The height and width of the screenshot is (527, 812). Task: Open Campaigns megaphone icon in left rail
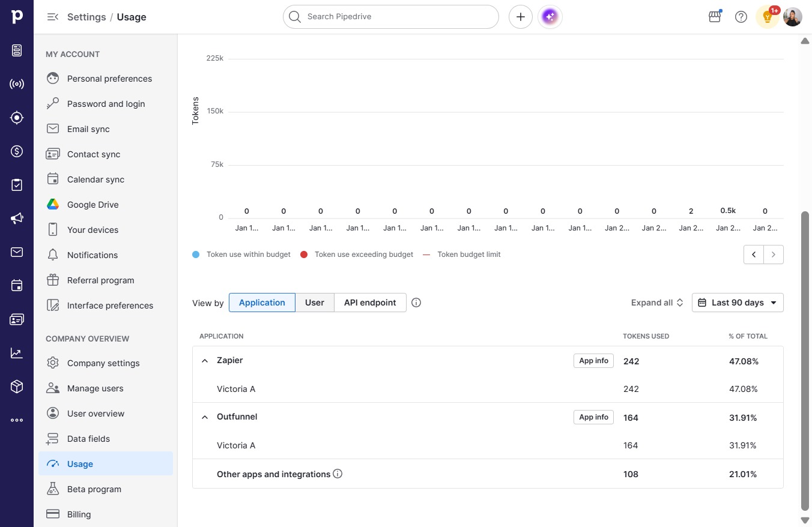click(x=17, y=218)
